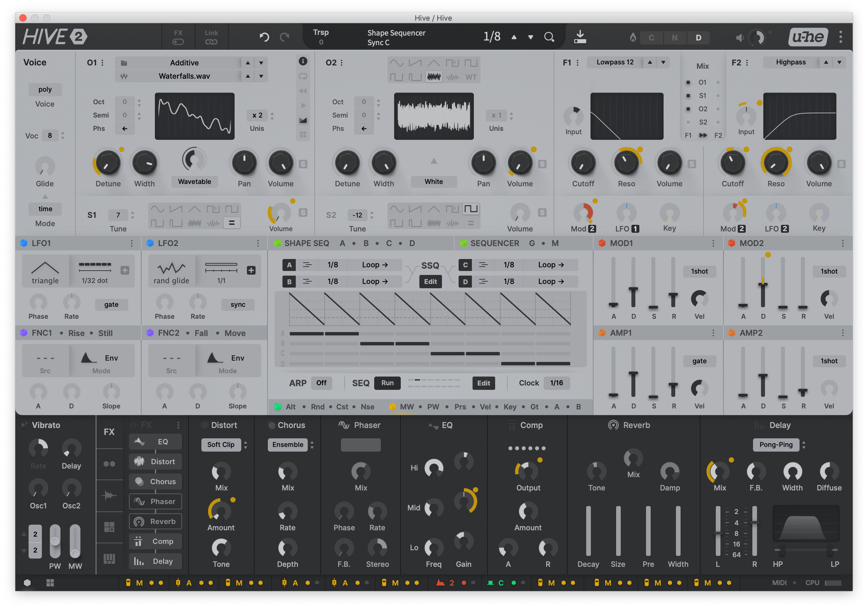Click the O2 White noise button

pyautogui.click(x=434, y=182)
